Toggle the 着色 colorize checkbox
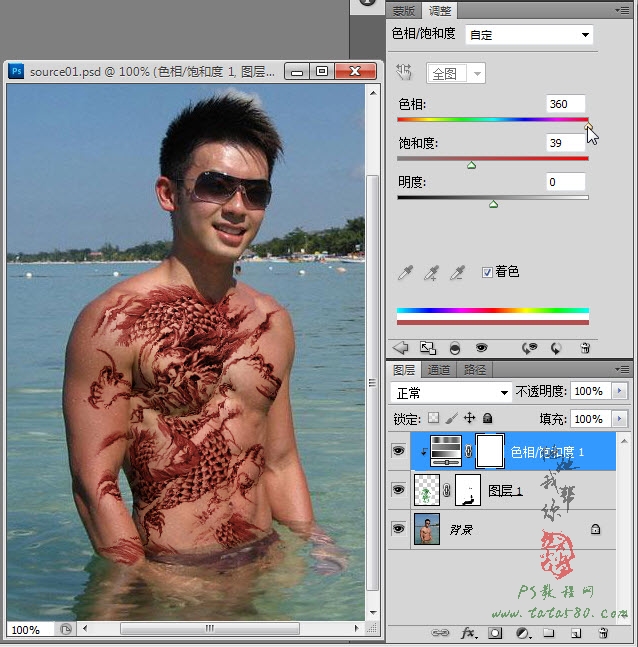Image resolution: width=638 pixels, height=647 pixels. [x=487, y=272]
